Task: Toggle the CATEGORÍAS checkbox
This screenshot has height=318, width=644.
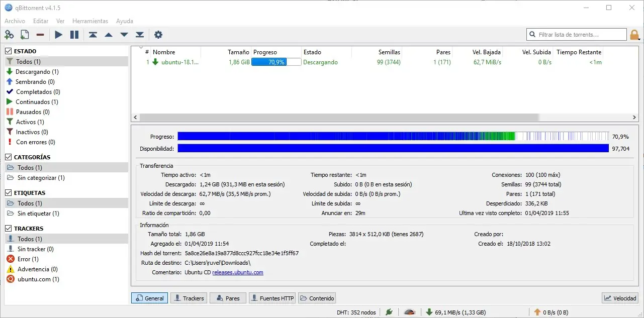Action: click(x=9, y=157)
